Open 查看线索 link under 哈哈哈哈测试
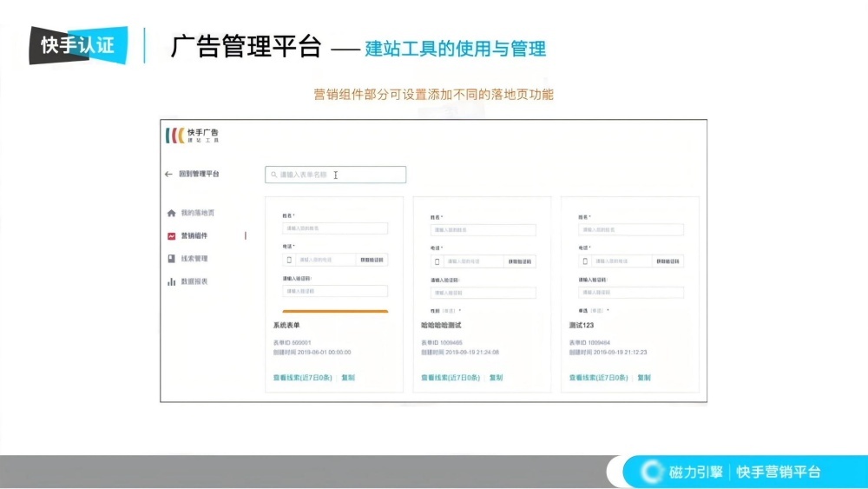 [x=450, y=378]
